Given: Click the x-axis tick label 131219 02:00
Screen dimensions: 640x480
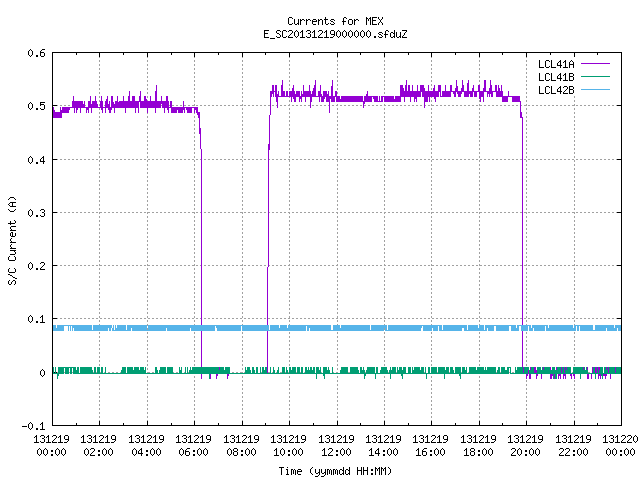Looking at the screenshot, I should click(x=98, y=446).
